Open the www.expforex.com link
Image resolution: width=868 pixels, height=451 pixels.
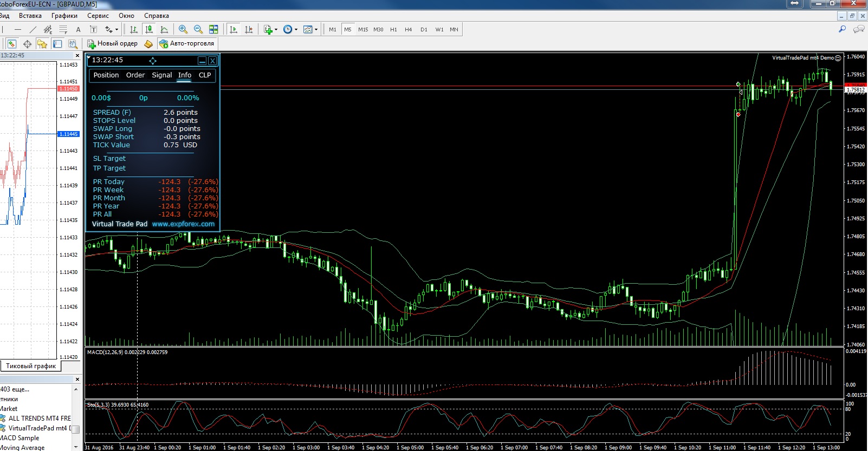pos(183,224)
